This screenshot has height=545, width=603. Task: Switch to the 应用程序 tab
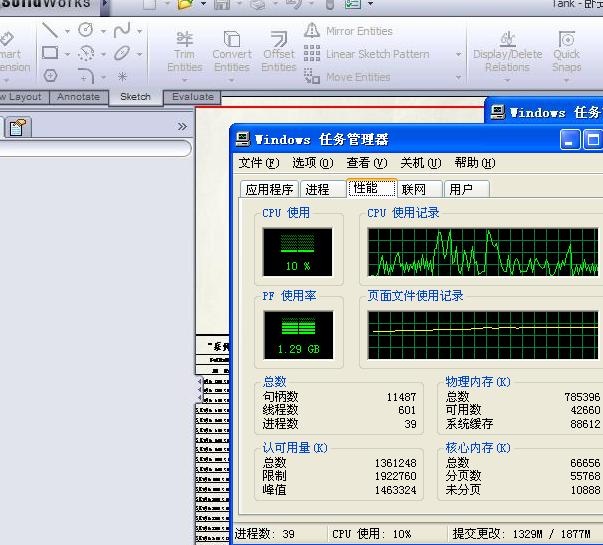click(269, 189)
